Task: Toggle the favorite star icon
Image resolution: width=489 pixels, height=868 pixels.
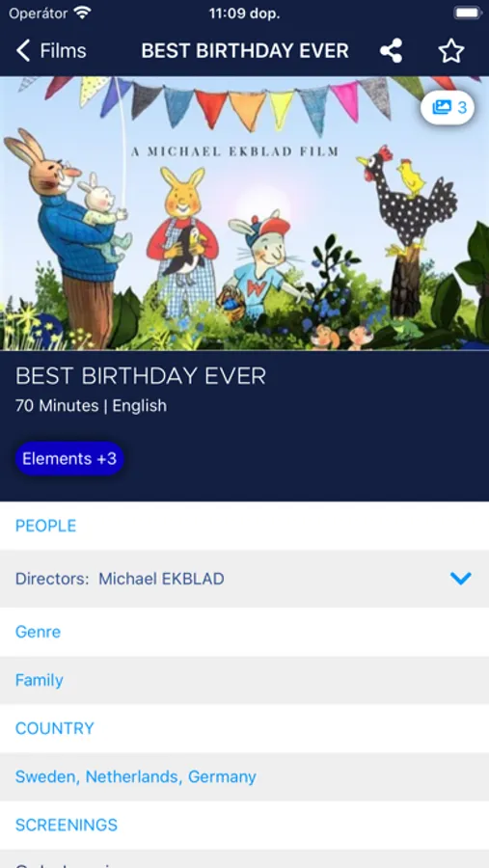Action: pos(451,51)
